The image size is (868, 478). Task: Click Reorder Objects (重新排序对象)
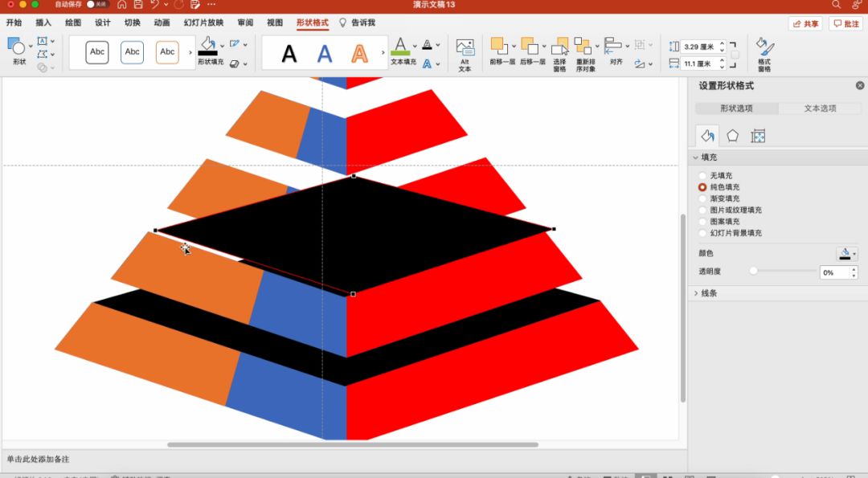click(584, 54)
